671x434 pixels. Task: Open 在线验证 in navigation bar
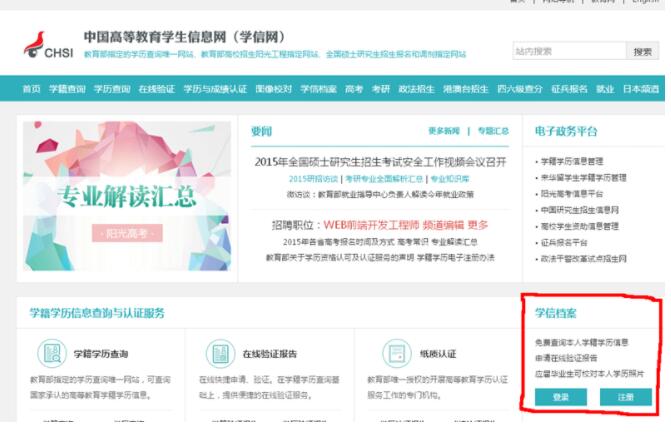[x=157, y=89]
